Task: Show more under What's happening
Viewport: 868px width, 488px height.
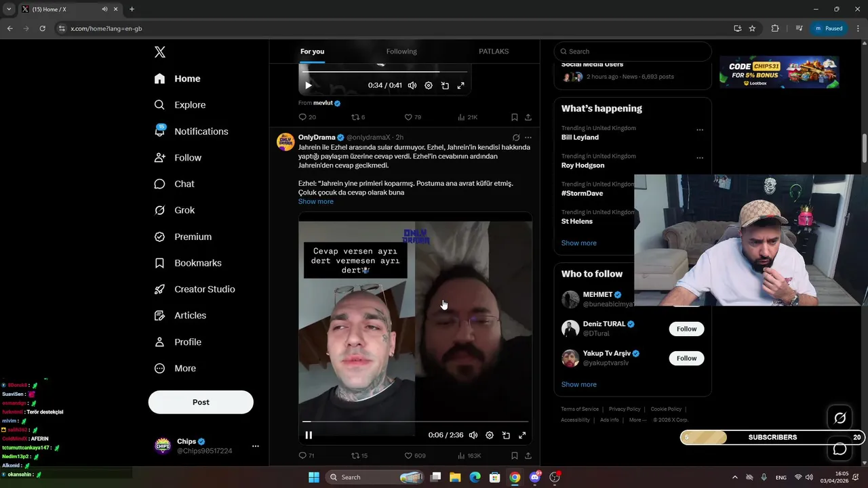Action: click(x=579, y=243)
